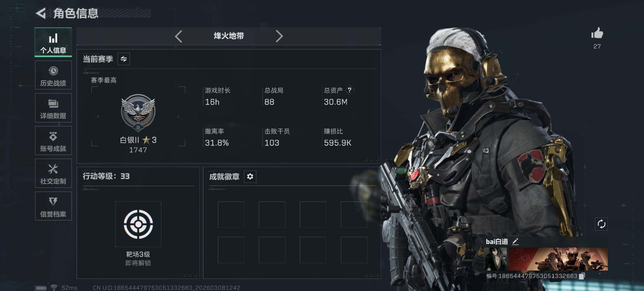The width and height of the screenshot is (644, 291).
Task: Select the 个人信息 tab
Action: click(53, 42)
